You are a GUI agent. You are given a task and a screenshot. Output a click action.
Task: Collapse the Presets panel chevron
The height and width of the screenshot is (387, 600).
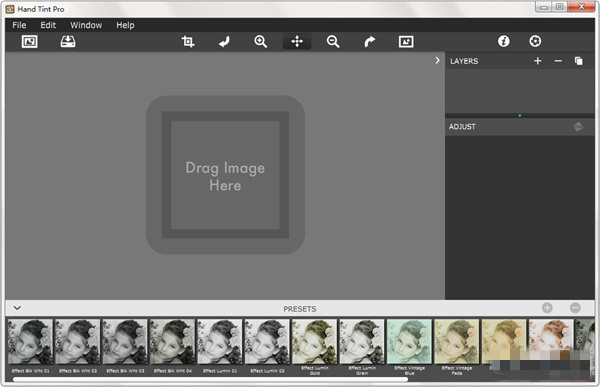[x=17, y=308]
